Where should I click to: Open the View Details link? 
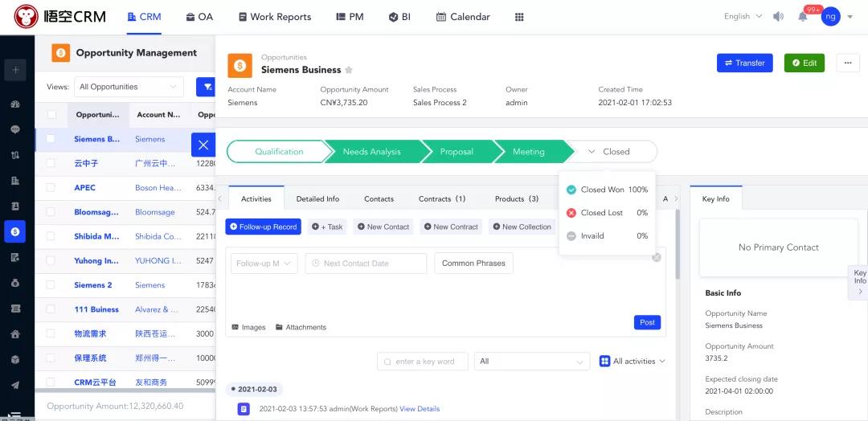tap(420, 409)
